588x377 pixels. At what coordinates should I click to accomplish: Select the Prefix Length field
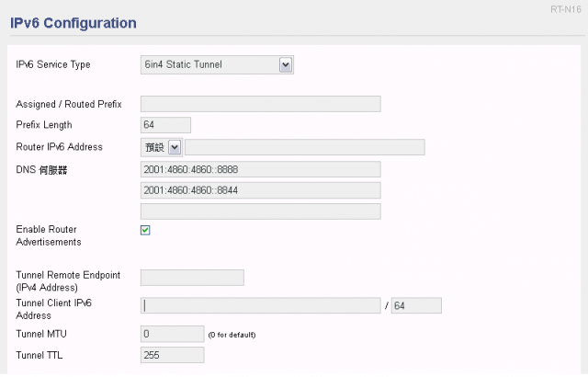165,125
